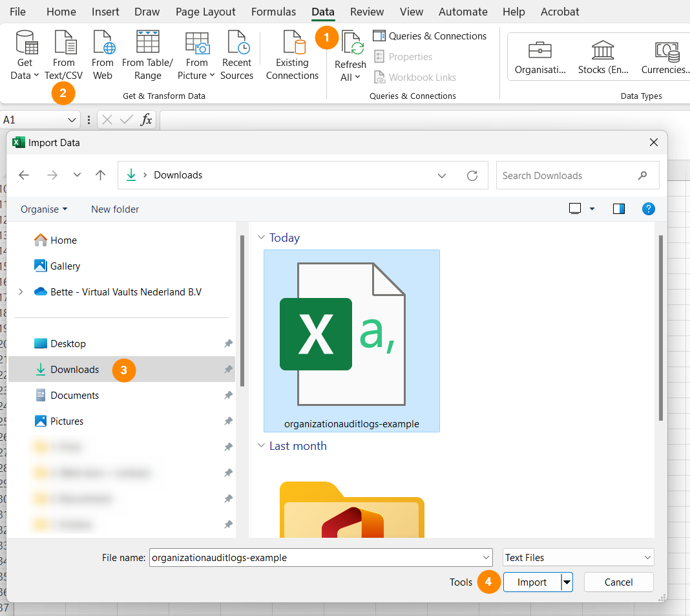Open the Organise dropdown menu
The height and width of the screenshot is (616, 690).
(44, 209)
